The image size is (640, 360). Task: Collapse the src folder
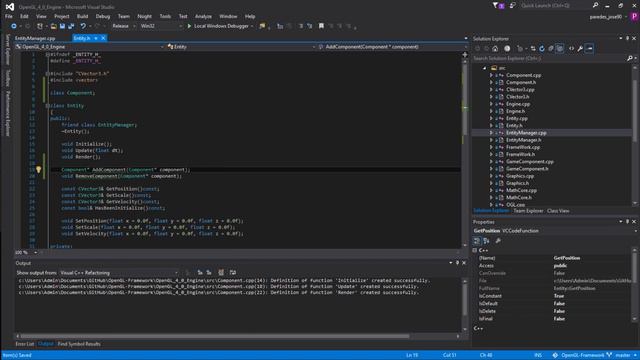(484, 68)
